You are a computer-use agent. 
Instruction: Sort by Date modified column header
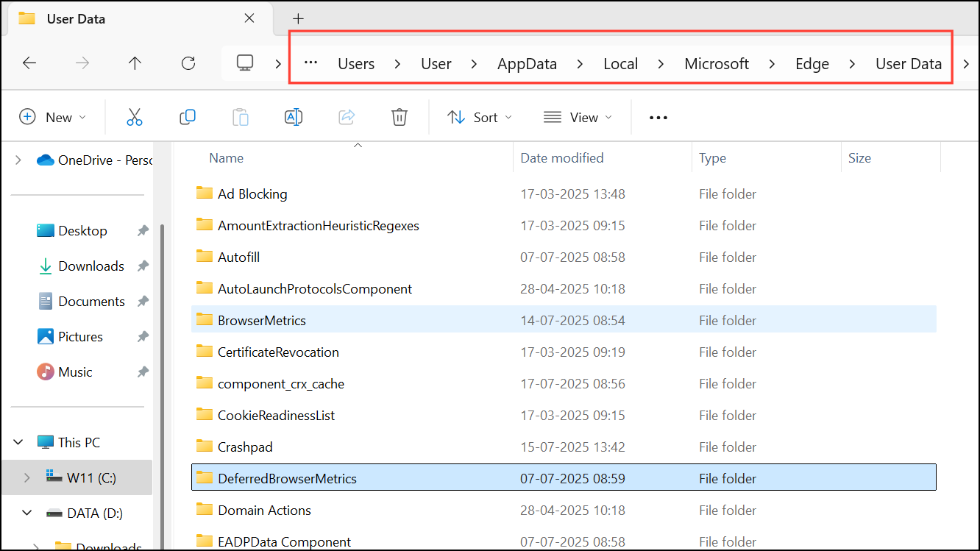click(x=562, y=158)
